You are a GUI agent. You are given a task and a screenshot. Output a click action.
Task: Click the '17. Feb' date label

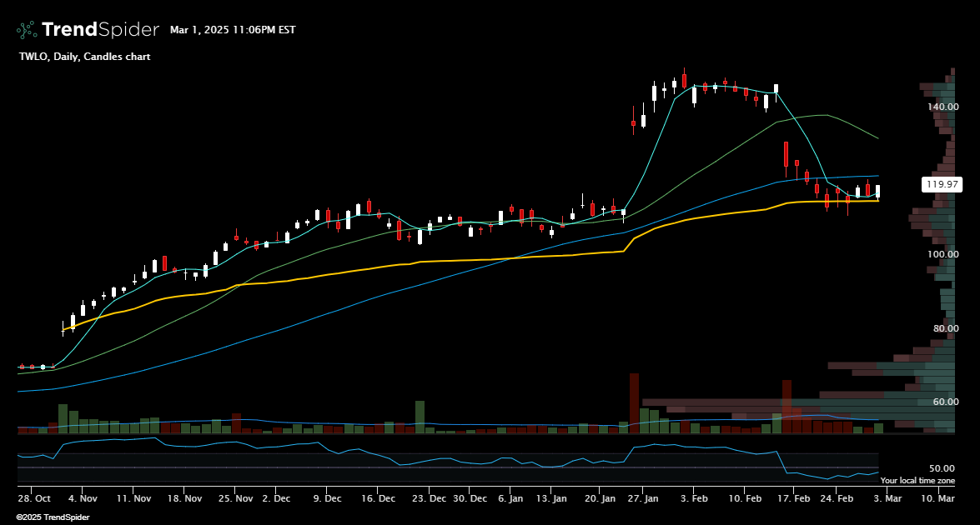coord(793,498)
